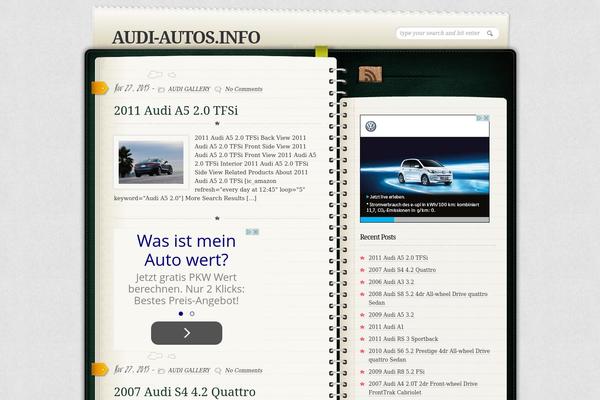Open 'Was ist mein Auto wert?' ad headline
Screen dimensions: 600x400
coord(186,250)
